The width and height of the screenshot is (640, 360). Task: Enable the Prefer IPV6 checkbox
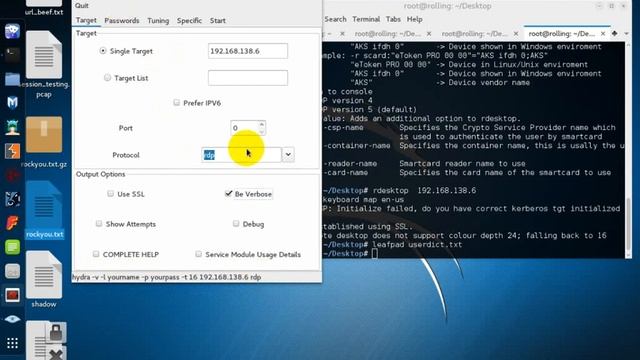coord(176,102)
